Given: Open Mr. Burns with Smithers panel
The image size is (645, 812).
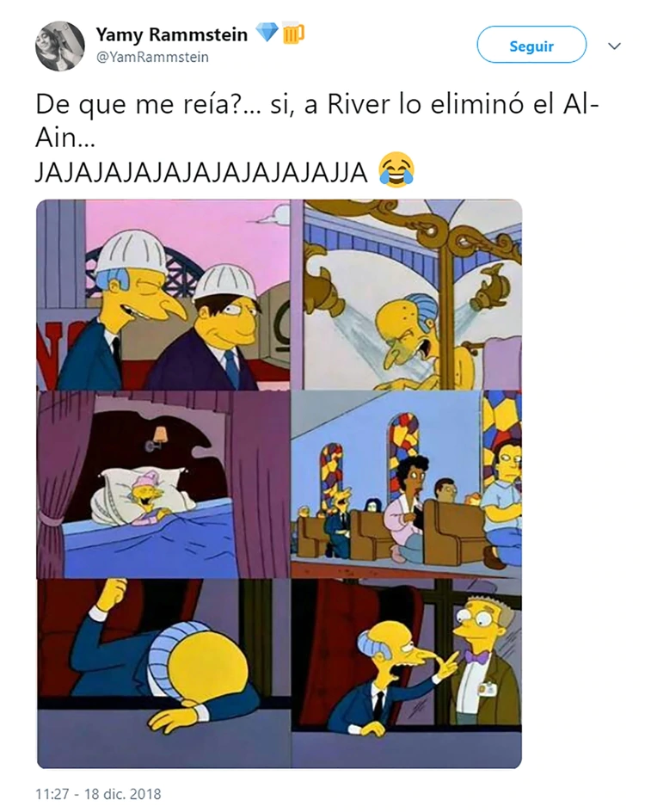Looking at the screenshot, I should pyautogui.click(x=407, y=674).
